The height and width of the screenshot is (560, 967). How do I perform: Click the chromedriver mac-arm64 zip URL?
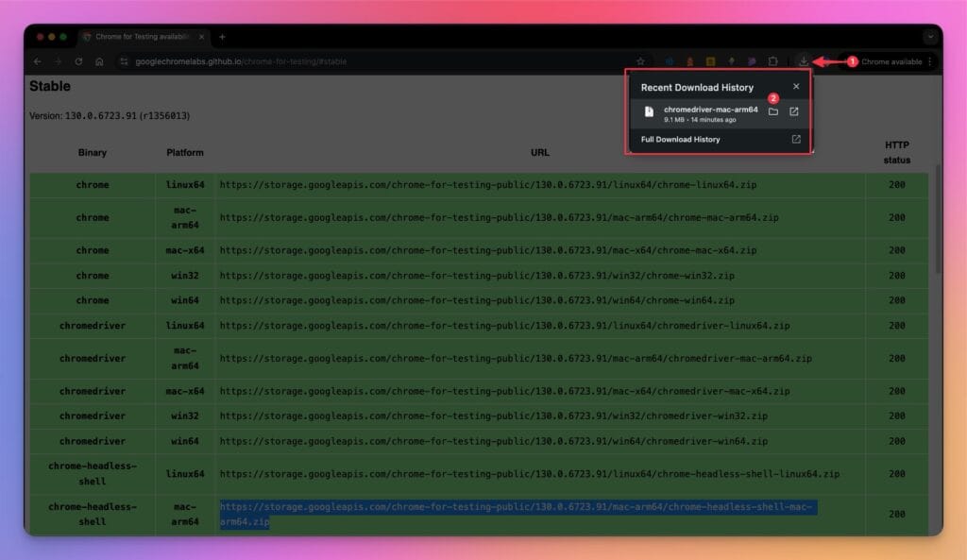pos(516,358)
